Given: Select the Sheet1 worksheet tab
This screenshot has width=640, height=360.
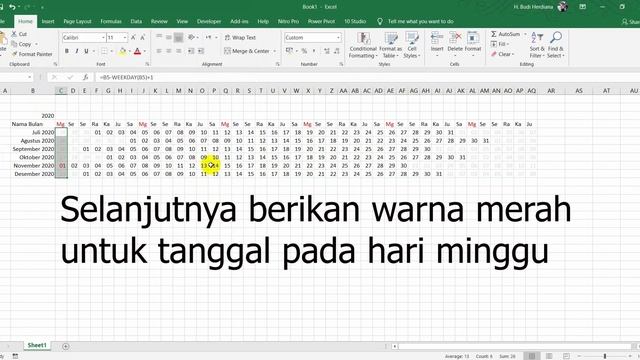Looking at the screenshot, I should click(37, 345).
